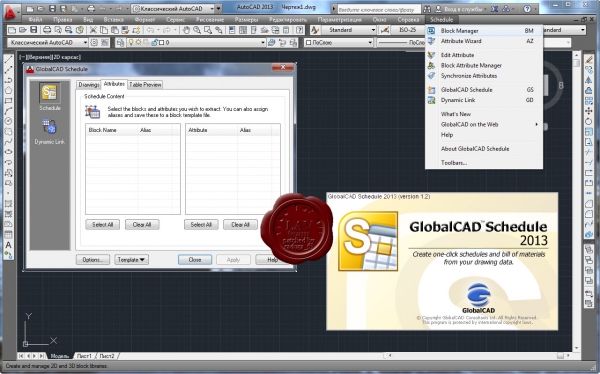This screenshot has height=374, width=600.
Task: Select the multiline Text tool icon
Action: [8, 245]
